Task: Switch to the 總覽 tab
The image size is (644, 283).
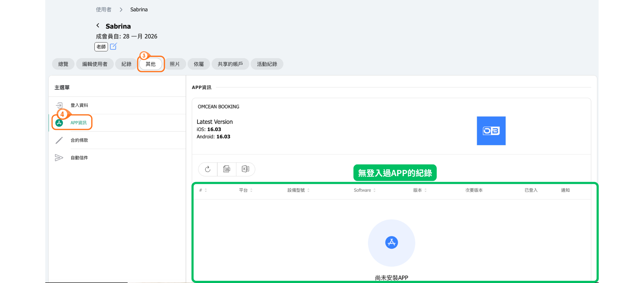Action: [x=63, y=64]
